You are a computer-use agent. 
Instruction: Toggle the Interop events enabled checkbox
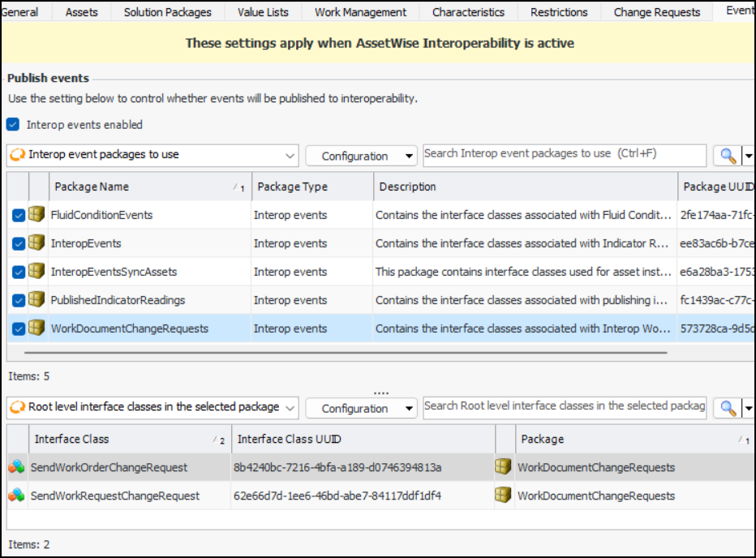[x=13, y=125]
